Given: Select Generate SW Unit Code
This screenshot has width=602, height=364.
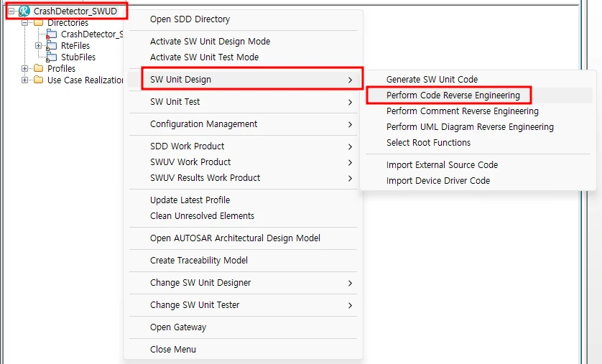Looking at the screenshot, I should click(x=432, y=80).
